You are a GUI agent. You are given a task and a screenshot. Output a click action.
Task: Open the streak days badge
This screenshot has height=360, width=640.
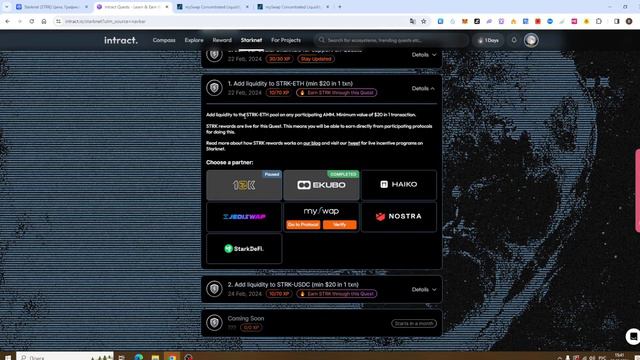[x=489, y=40]
